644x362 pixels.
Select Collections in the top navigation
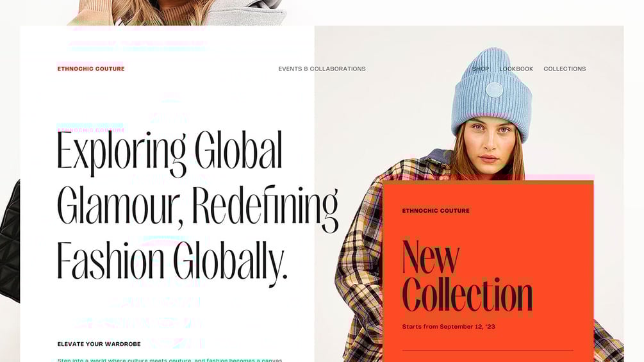click(565, 69)
